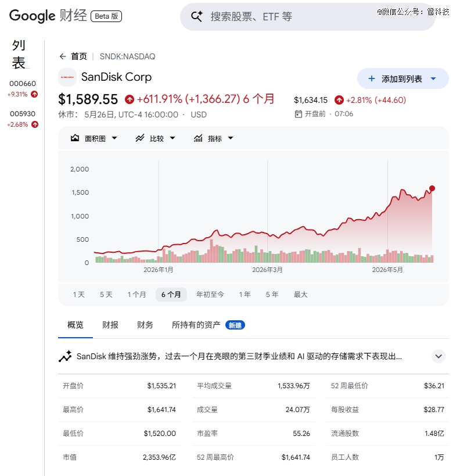This screenshot has width=460, height=476.
Task: Click the 市值 value 2,353.96亿
Action: coord(159,457)
